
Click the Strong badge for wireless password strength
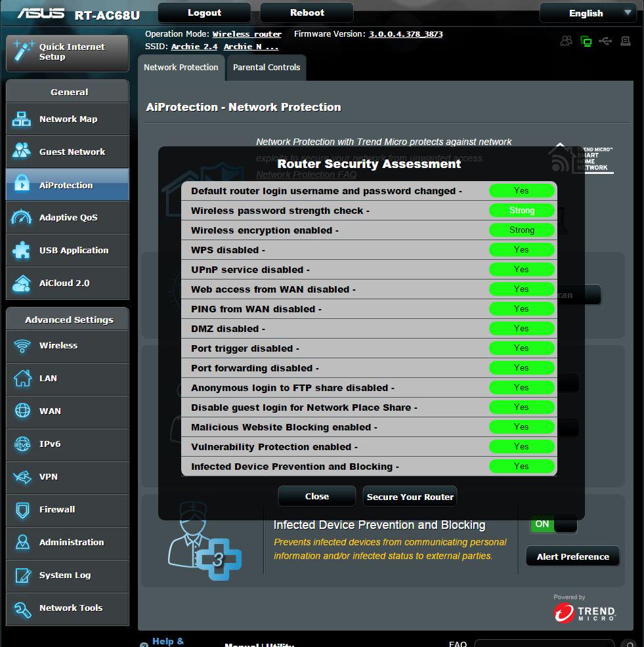[521, 211]
